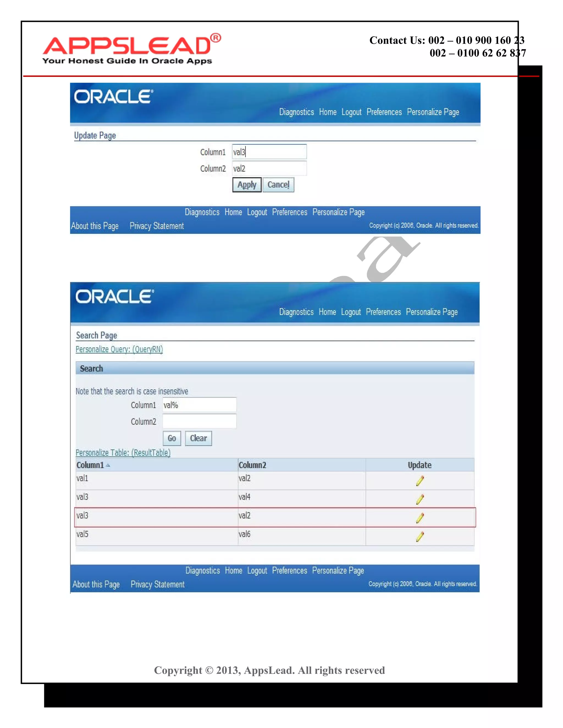Click the Go search button

pyautogui.click(x=172, y=438)
